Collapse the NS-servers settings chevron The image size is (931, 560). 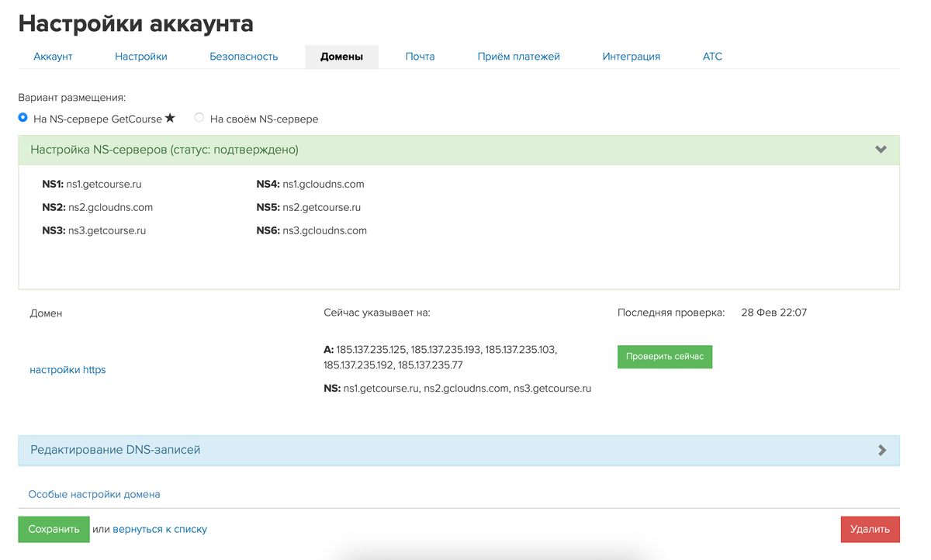tap(881, 150)
